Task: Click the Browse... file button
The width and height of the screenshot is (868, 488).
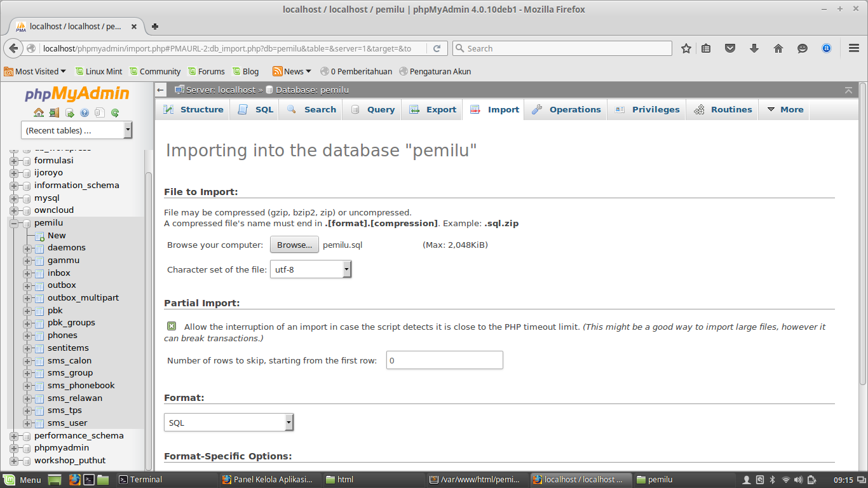Action: (294, 245)
